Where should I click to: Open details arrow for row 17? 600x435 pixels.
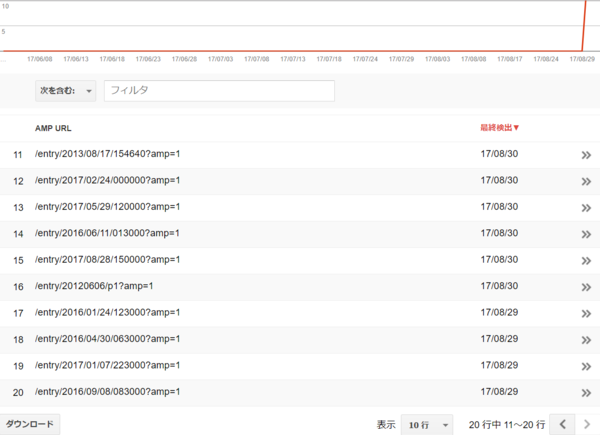pos(586,314)
